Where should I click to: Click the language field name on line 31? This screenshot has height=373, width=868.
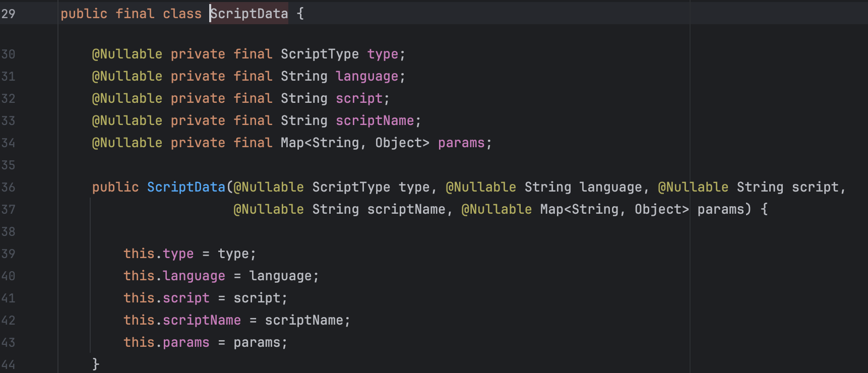(367, 76)
